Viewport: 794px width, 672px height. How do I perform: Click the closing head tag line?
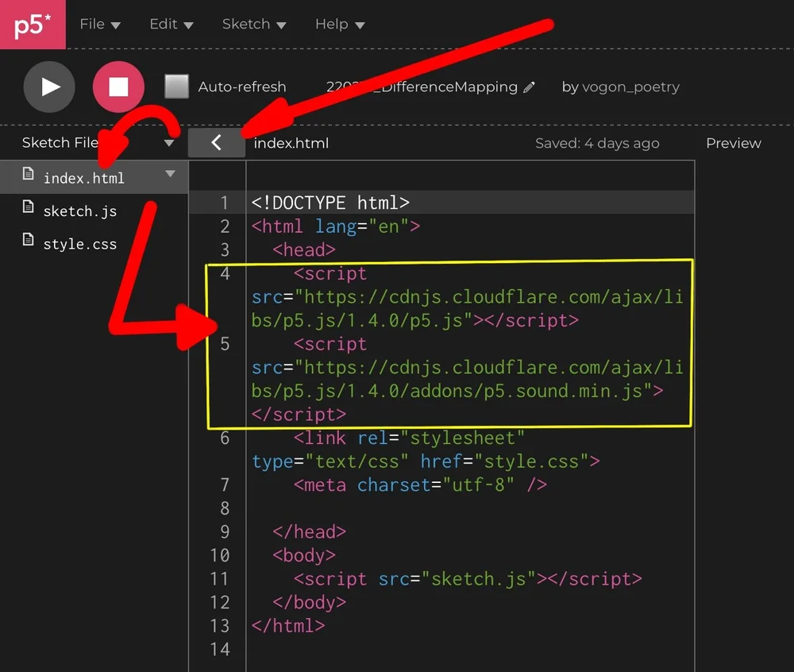[x=309, y=531]
